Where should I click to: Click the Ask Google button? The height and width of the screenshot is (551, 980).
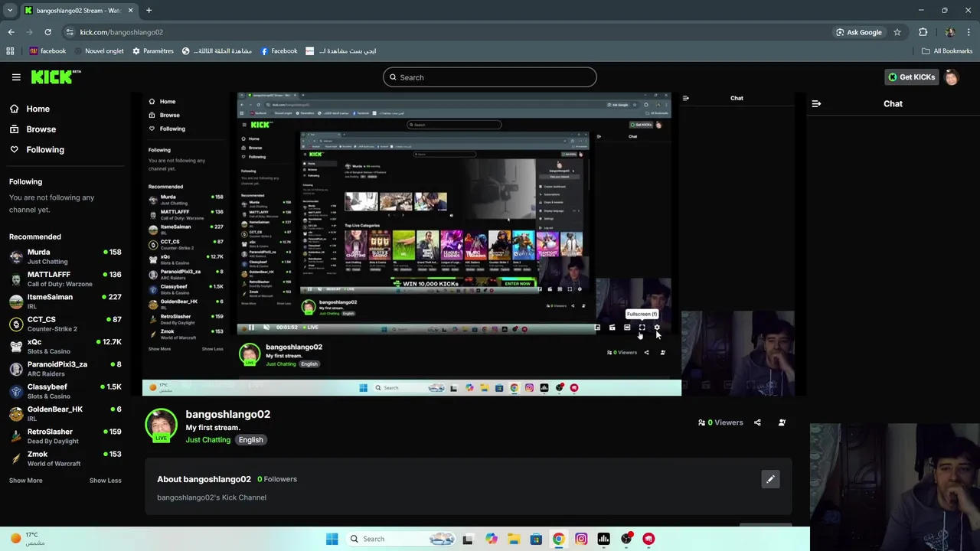(859, 32)
